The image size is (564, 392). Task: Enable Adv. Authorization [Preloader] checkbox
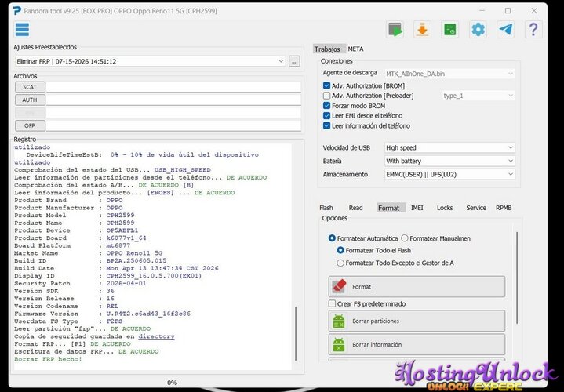point(326,96)
